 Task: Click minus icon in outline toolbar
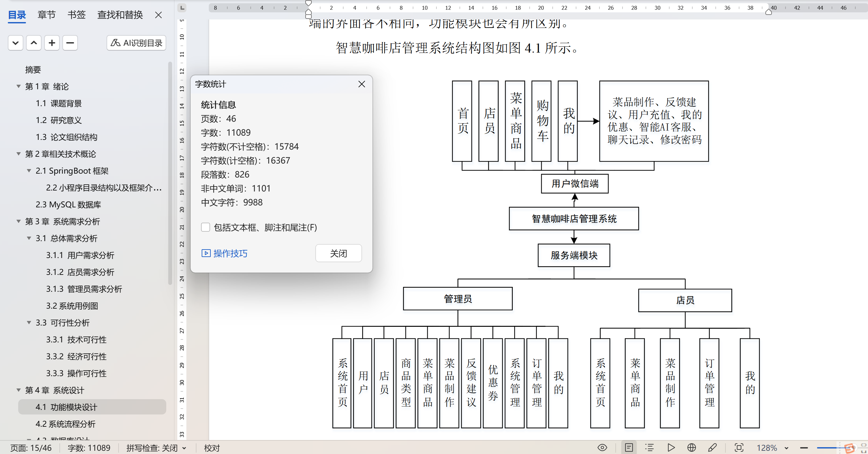click(x=70, y=43)
